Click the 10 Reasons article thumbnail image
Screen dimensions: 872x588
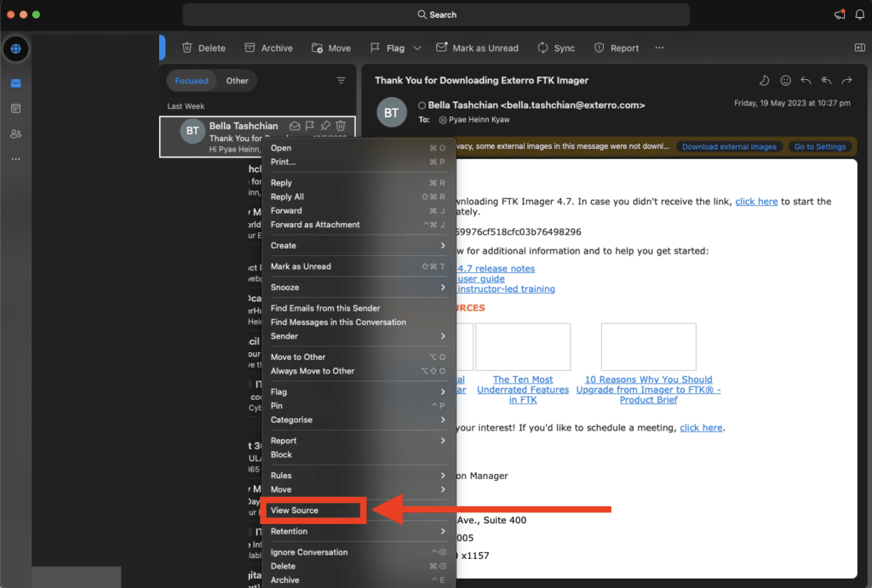tap(648, 347)
